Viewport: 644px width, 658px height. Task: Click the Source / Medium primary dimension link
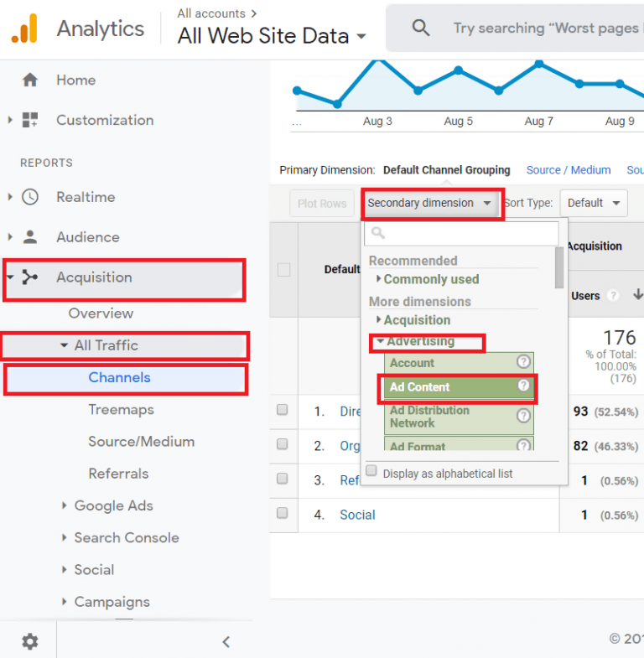569,170
